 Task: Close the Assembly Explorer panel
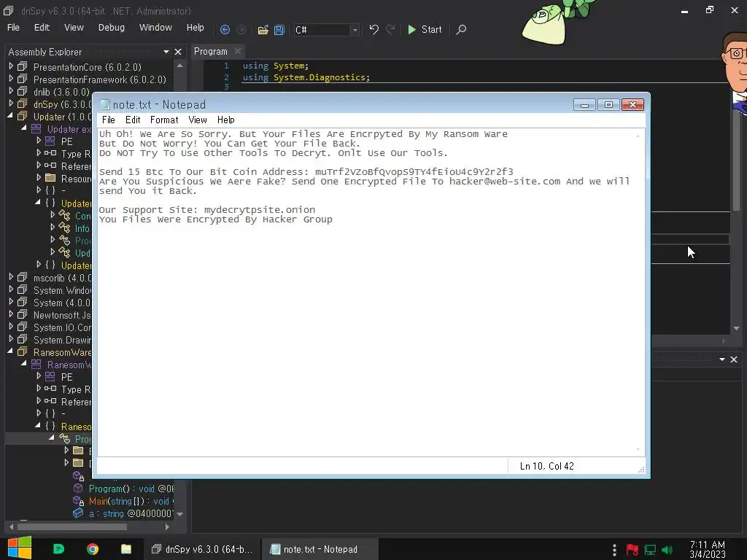point(178,52)
